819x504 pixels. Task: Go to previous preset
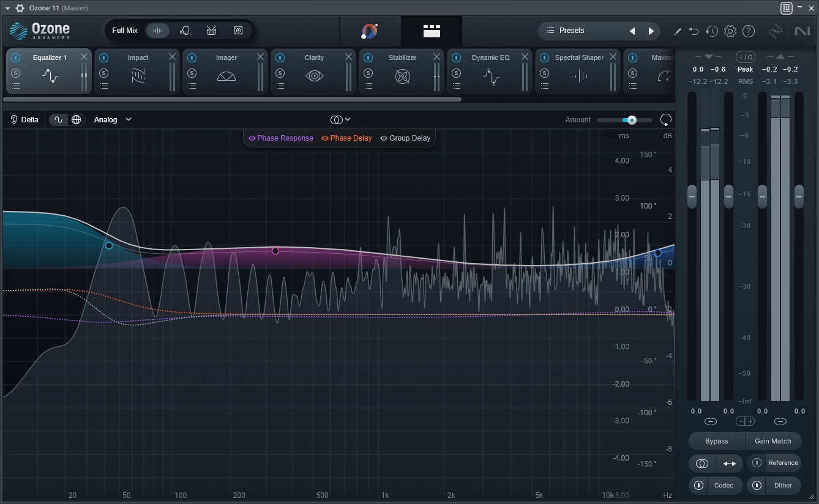[x=632, y=31]
